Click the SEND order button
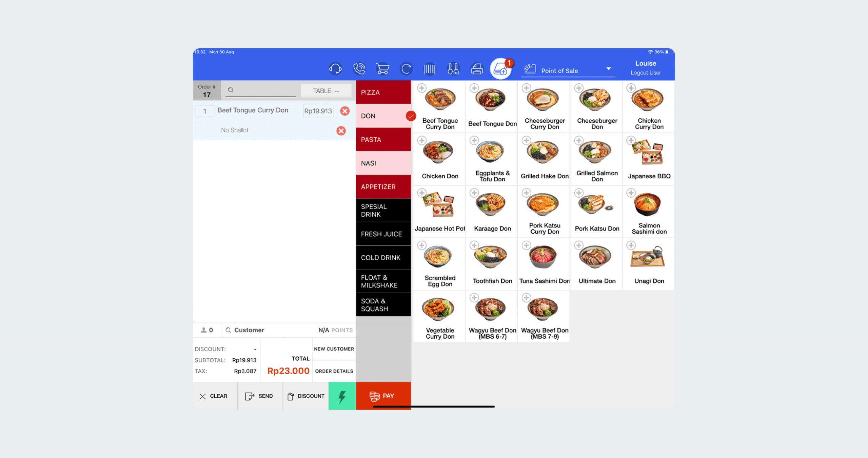The height and width of the screenshot is (458, 868). point(258,395)
